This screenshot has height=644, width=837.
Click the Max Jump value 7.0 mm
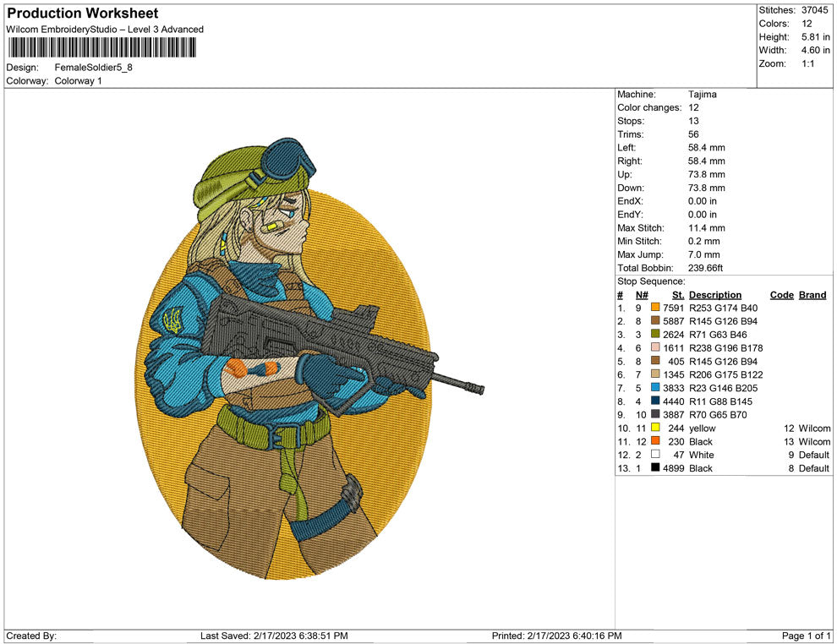pos(703,254)
